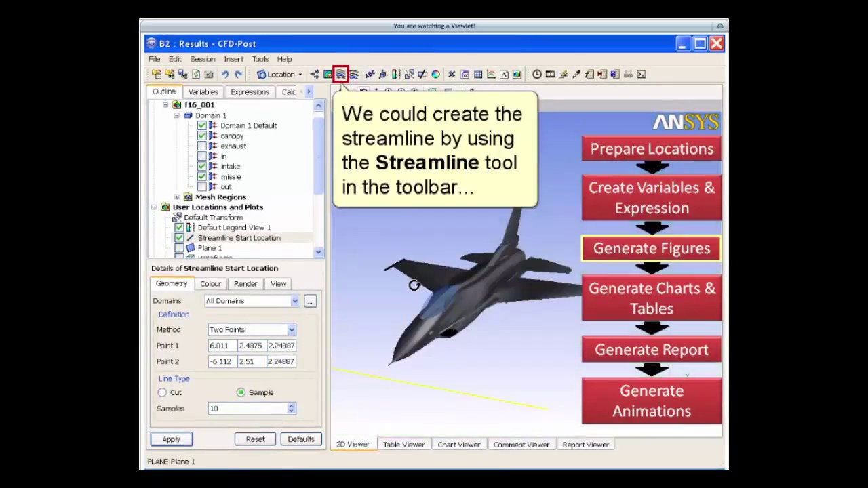Open the Method dropdown

tap(292, 330)
